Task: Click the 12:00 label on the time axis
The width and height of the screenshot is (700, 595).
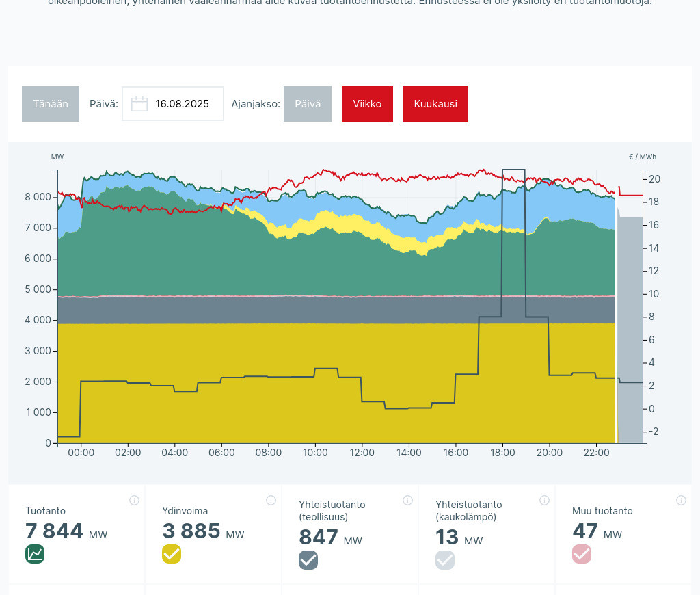Action: [x=362, y=453]
